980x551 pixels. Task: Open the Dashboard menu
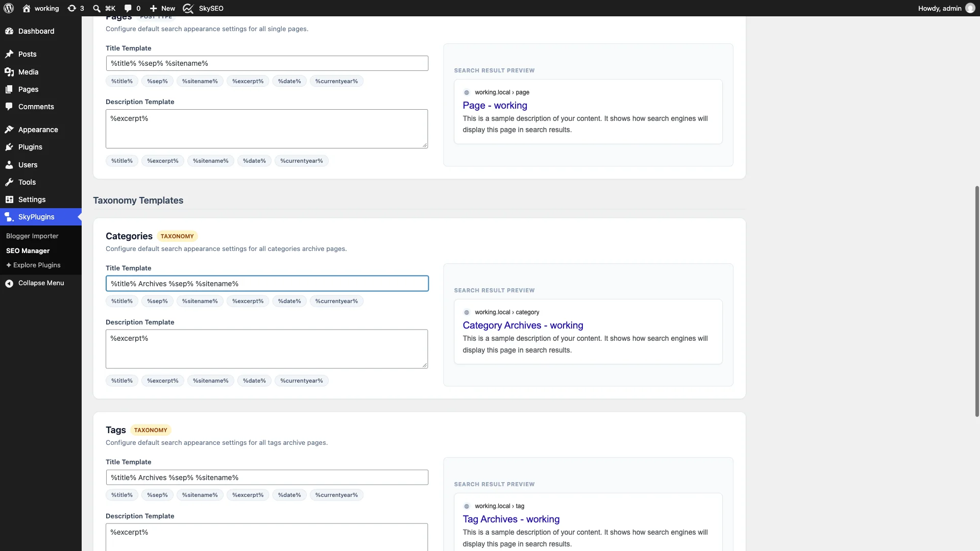41,31
